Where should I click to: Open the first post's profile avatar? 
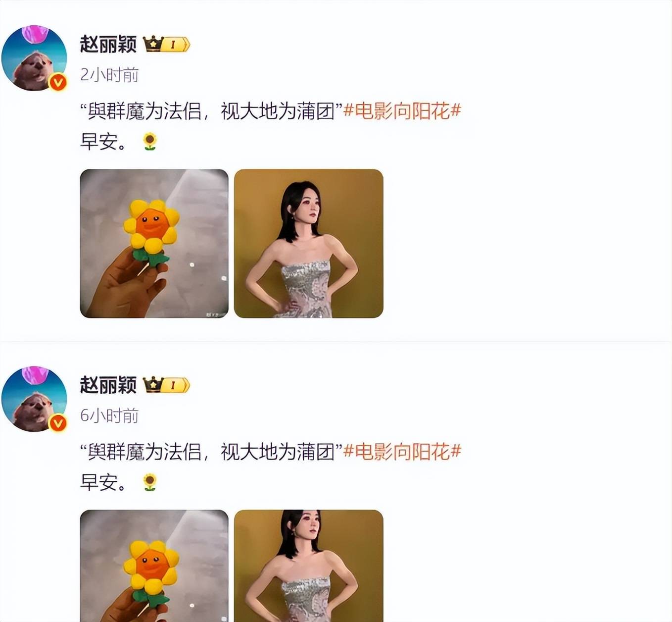pyautogui.click(x=34, y=58)
